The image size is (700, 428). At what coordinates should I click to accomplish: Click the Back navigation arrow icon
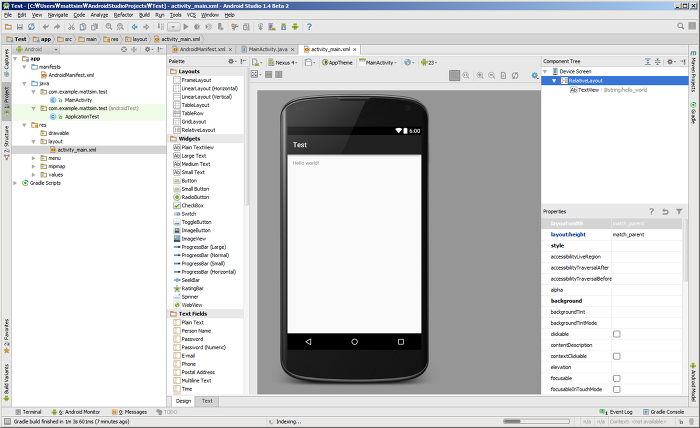pyautogui.click(x=134, y=27)
